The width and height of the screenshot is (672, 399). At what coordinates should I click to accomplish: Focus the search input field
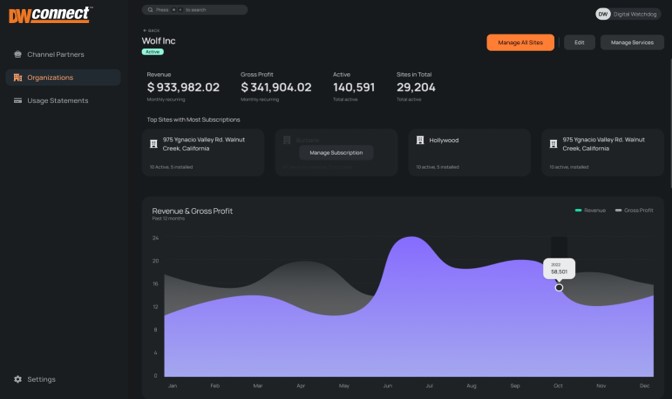(x=195, y=9)
